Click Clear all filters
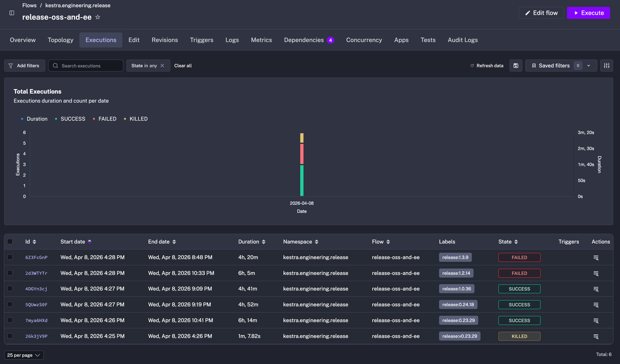This screenshot has height=364, width=620. [183, 65]
